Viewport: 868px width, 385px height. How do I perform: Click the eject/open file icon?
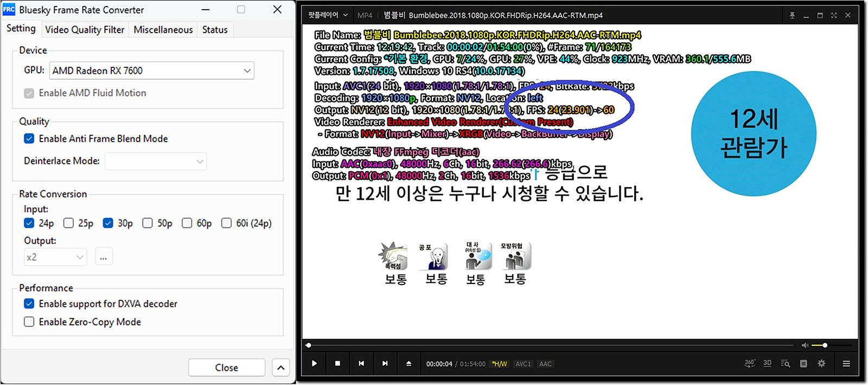(x=409, y=364)
